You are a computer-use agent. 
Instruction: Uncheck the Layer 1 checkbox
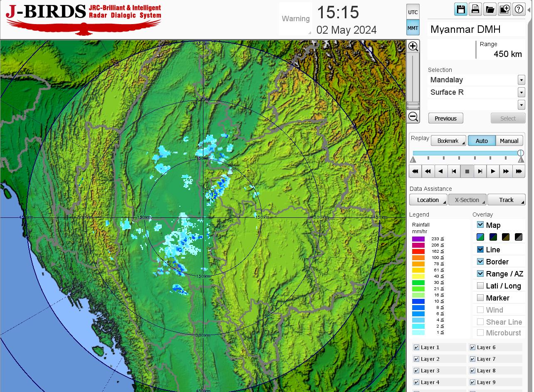416,348
